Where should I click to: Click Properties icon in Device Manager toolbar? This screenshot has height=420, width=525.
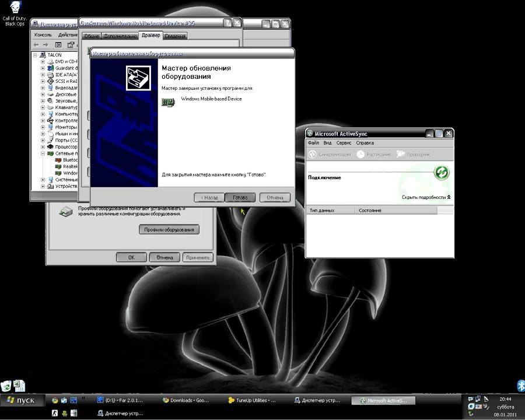(x=71, y=44)
